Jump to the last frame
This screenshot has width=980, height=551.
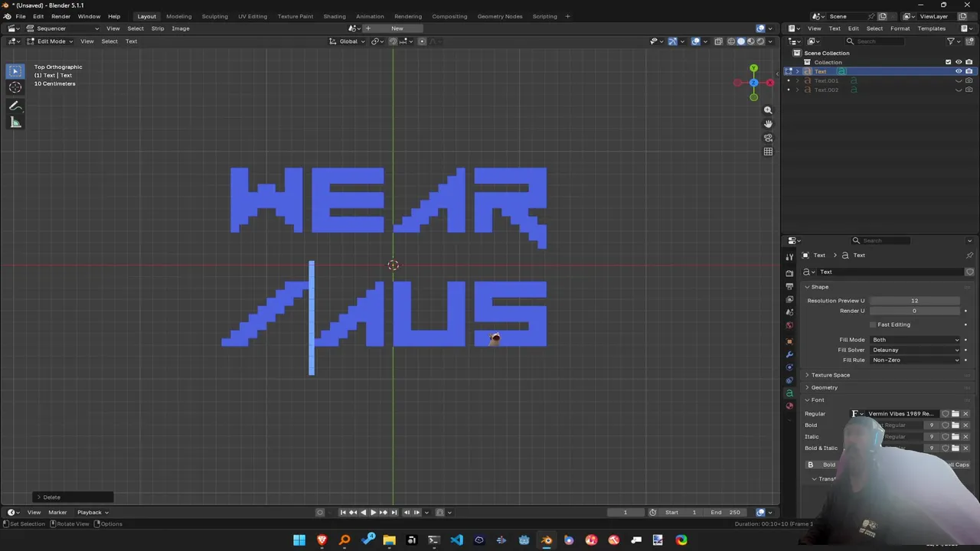(394, 512)
